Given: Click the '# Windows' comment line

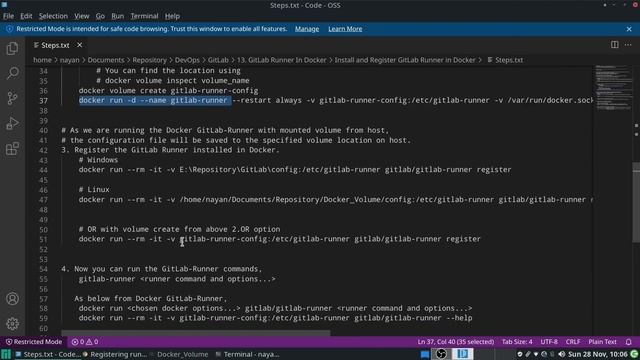Looking at the screenshot, I should (x=98, y=160).
